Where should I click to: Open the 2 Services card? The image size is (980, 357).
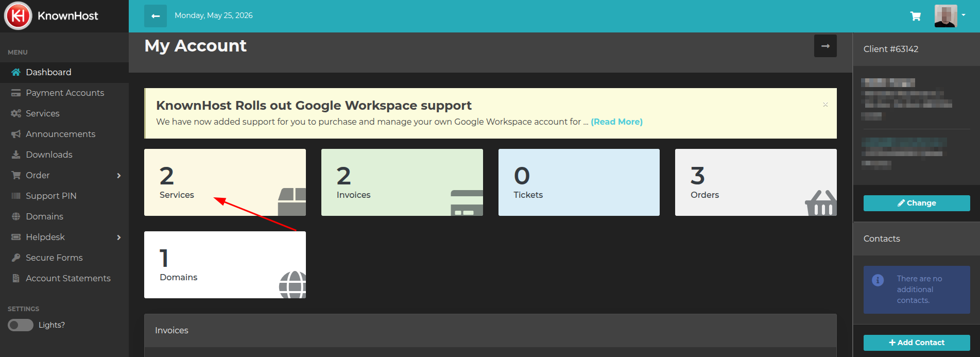pos(225,182)
